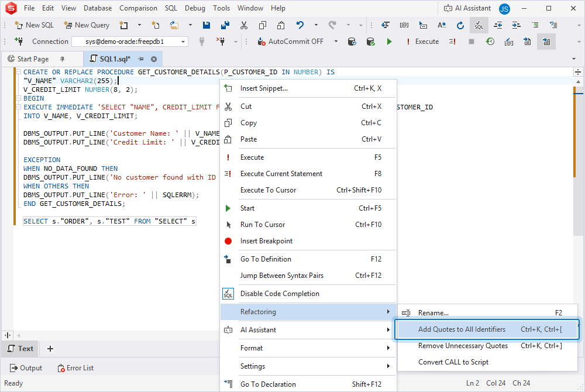This screenshot has width=585, height=392.
Task: Click the results-to-text document icon
Action: click(527, 42)
